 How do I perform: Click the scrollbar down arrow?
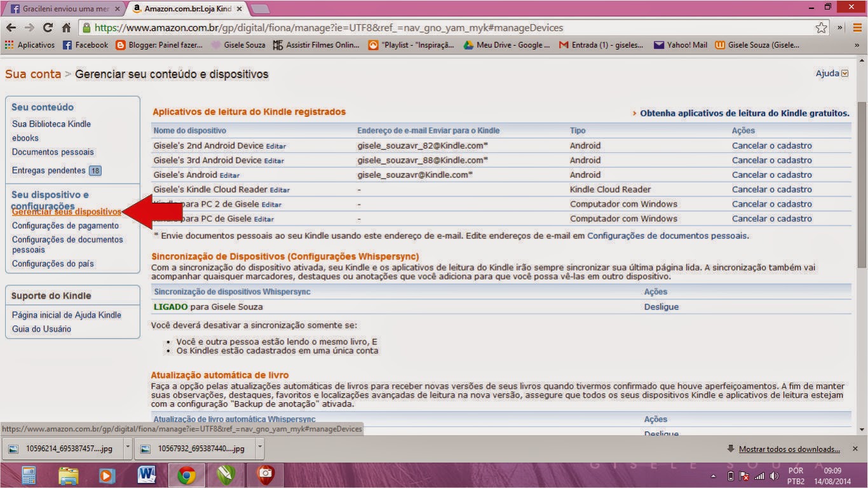pos(862,430)
